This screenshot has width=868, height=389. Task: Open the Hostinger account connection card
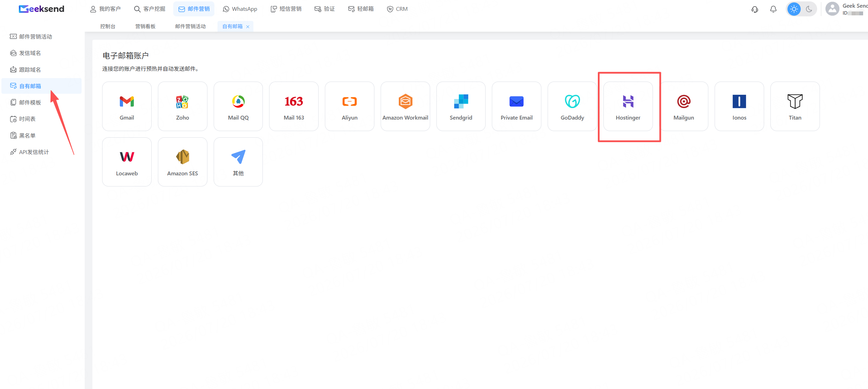click(628, 106)
